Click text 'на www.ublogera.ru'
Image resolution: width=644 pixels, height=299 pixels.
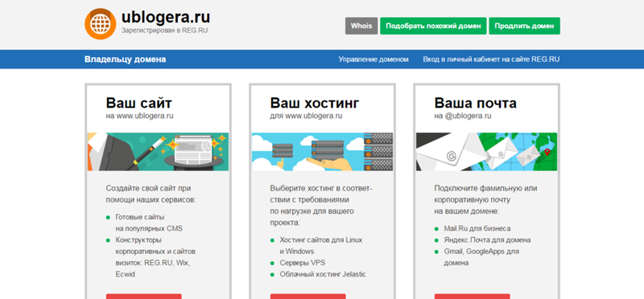(139, 116)
